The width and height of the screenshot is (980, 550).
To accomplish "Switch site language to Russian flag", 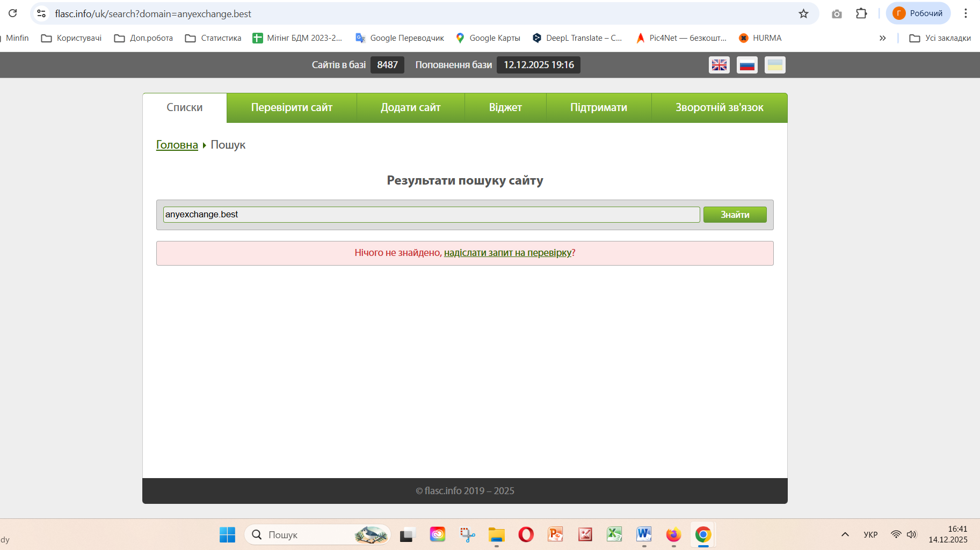I will point(747,65).
